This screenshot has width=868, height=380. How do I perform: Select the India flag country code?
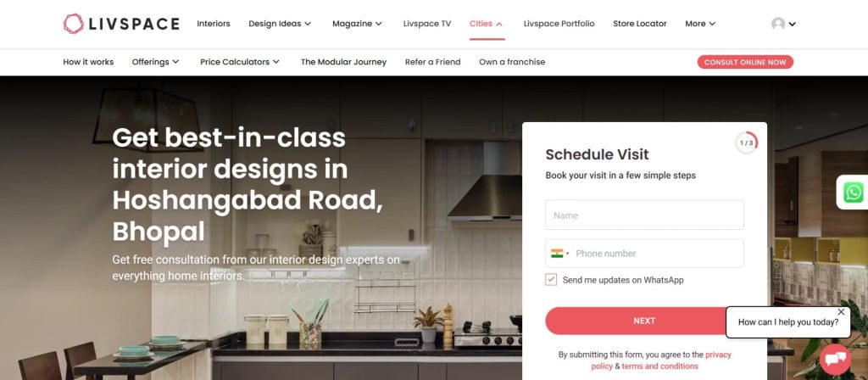click(559, 254)
